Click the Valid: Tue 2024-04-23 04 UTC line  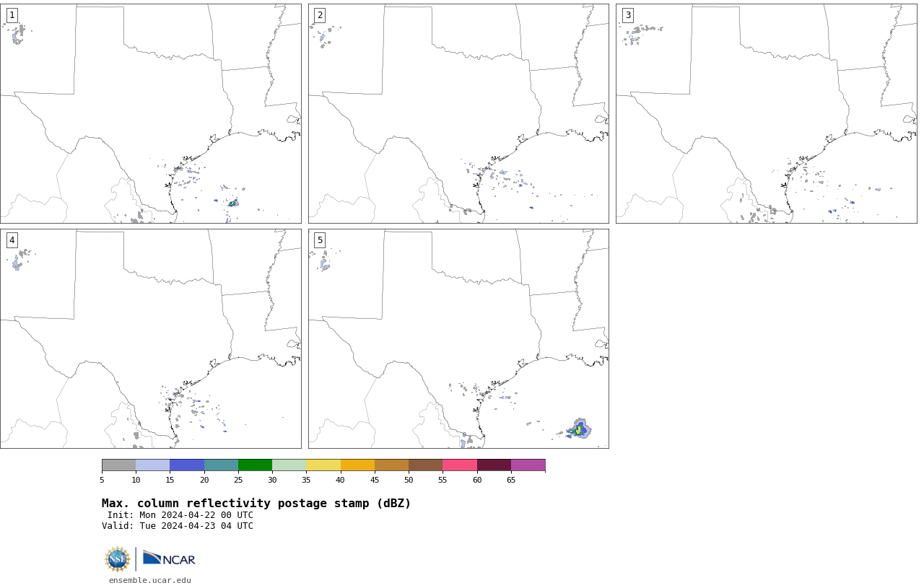tap(178, 526)
